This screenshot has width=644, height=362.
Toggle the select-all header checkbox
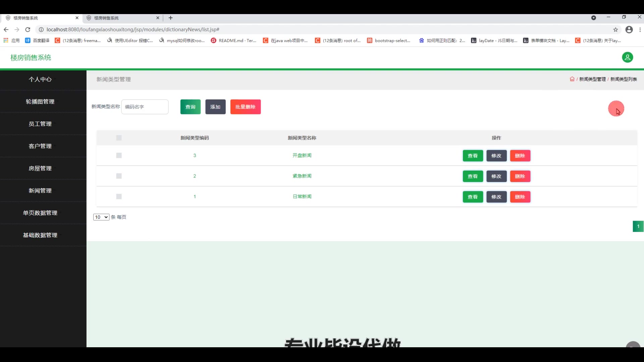119,138
